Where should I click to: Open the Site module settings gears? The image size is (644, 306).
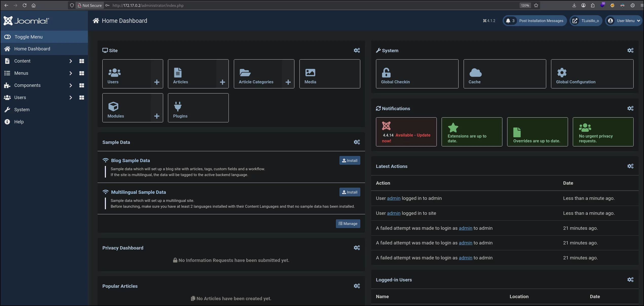tap(357, 50)
